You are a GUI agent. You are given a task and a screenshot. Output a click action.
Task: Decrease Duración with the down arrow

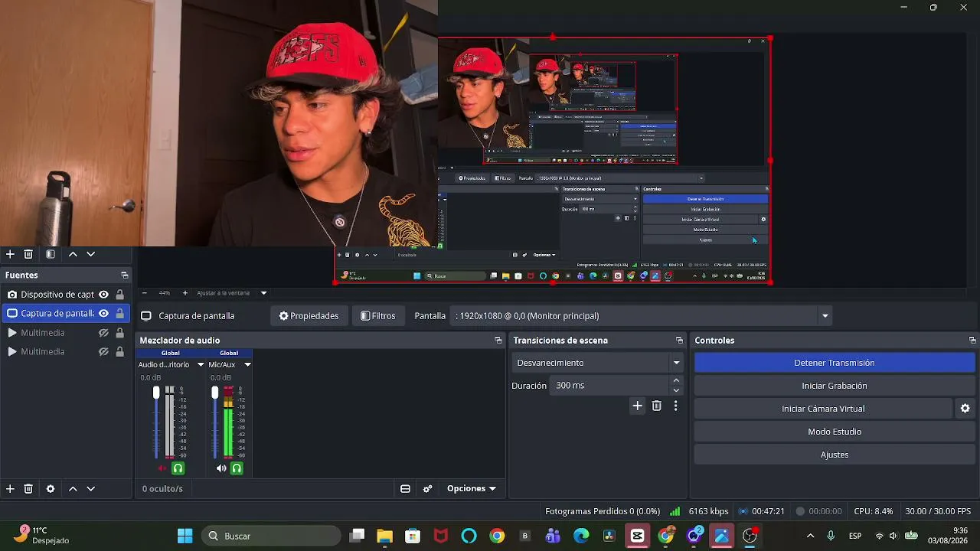[676, 390]
